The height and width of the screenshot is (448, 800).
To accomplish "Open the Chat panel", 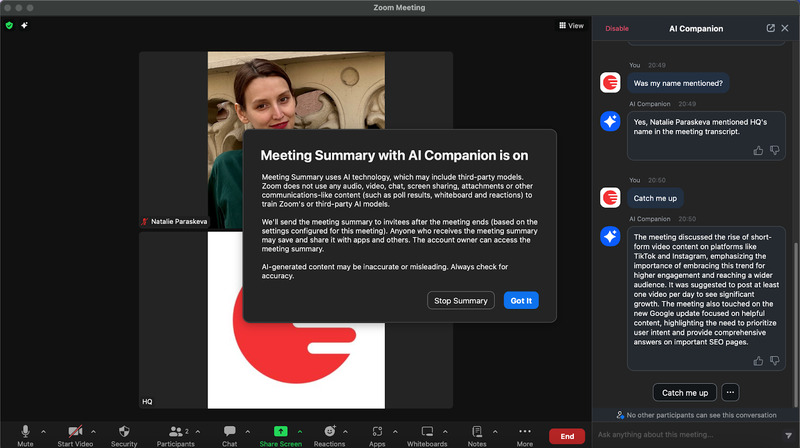I will [230, 436].
